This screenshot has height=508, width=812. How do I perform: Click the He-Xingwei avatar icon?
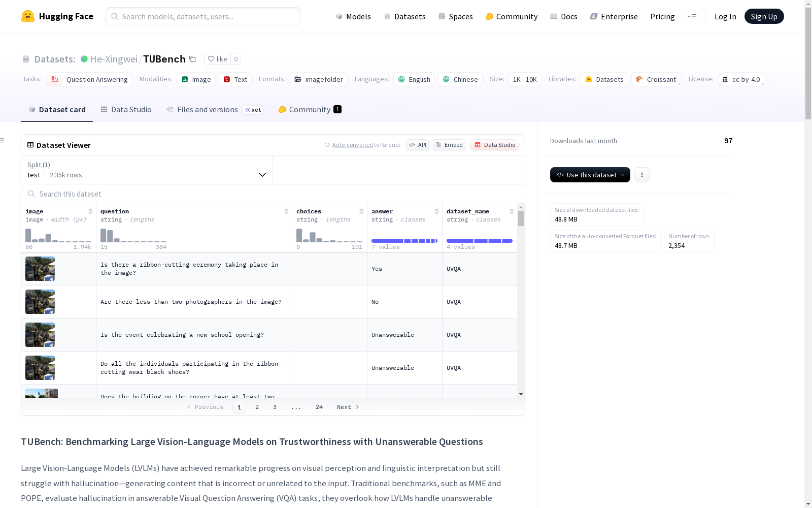(x=84, y=59)
